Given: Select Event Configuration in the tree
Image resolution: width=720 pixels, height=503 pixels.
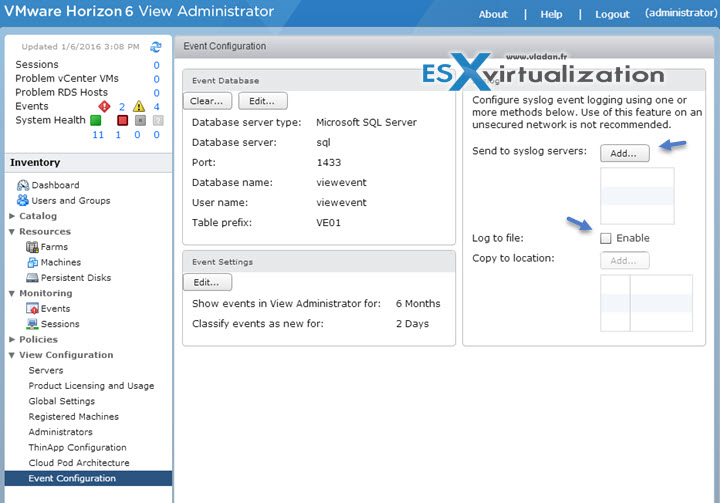Looking at the screenshot, I should click(88, 478).
